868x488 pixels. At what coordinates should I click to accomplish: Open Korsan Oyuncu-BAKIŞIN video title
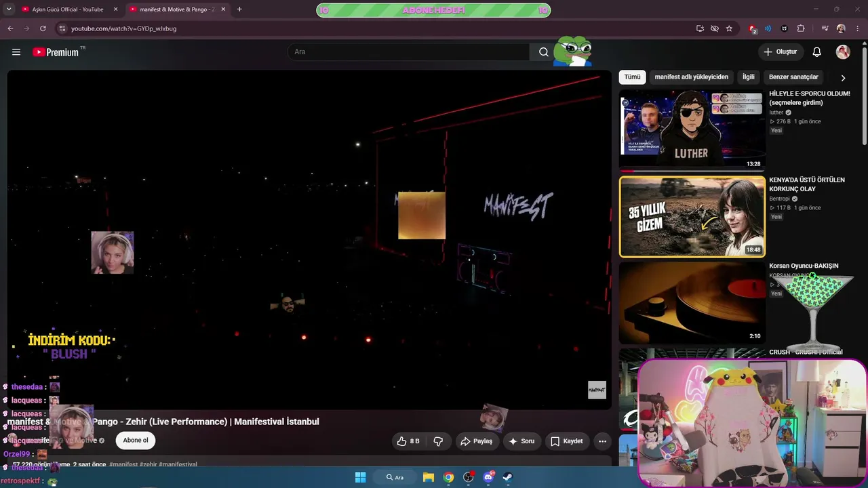click(x=804, y=266)
